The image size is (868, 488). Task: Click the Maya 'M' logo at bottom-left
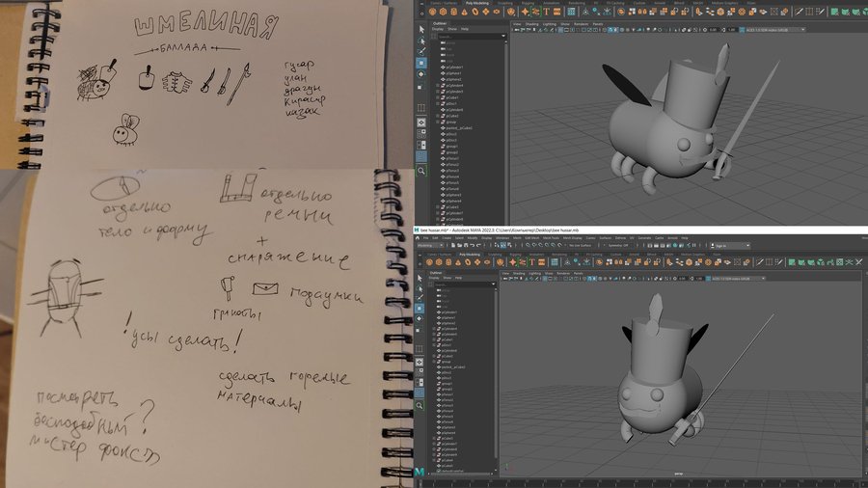(420, 472)
